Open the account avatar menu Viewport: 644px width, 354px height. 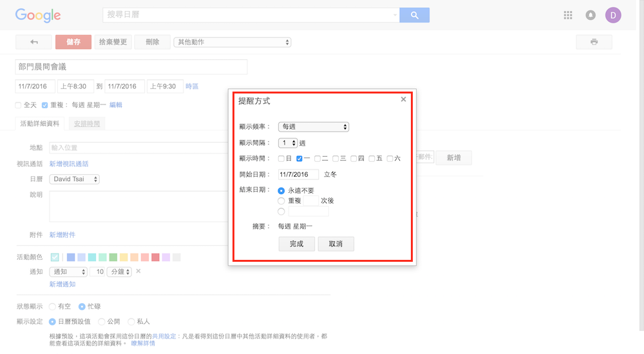point(613,15)
